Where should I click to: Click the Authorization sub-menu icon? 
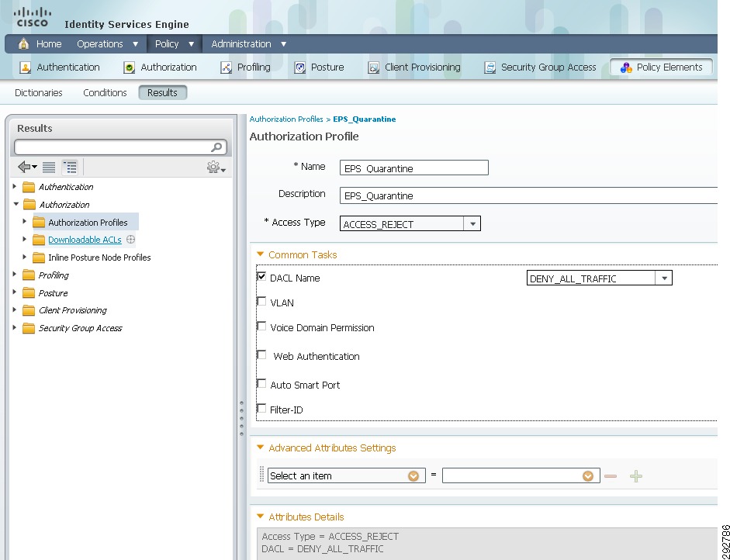pyautogui.click(x=129, y=67)
